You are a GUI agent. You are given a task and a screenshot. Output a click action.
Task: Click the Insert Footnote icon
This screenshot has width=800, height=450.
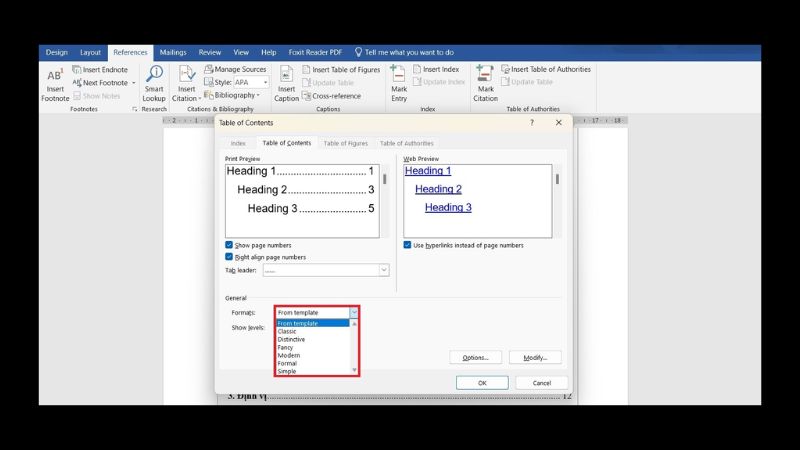coord(55,75)
